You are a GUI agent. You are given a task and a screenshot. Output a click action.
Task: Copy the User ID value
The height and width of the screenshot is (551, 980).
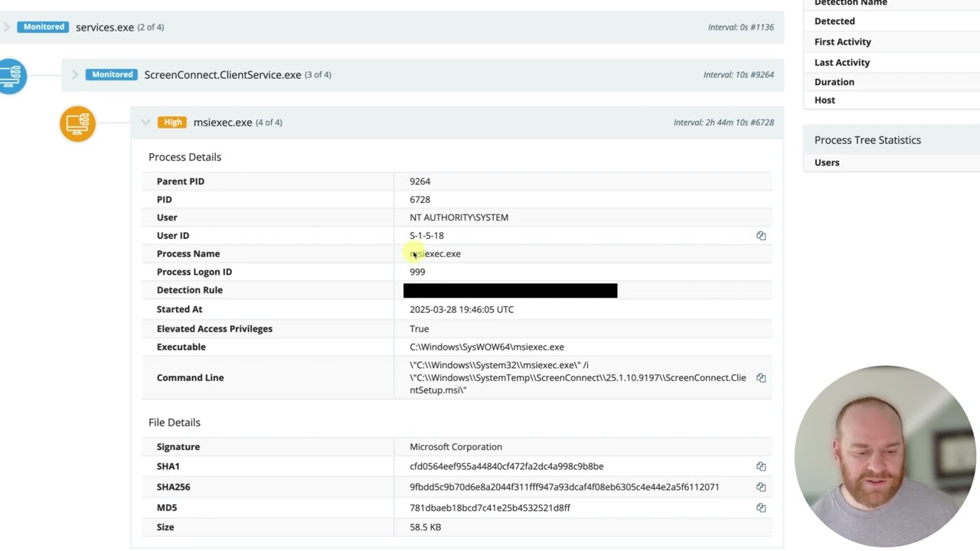(761, 236)
